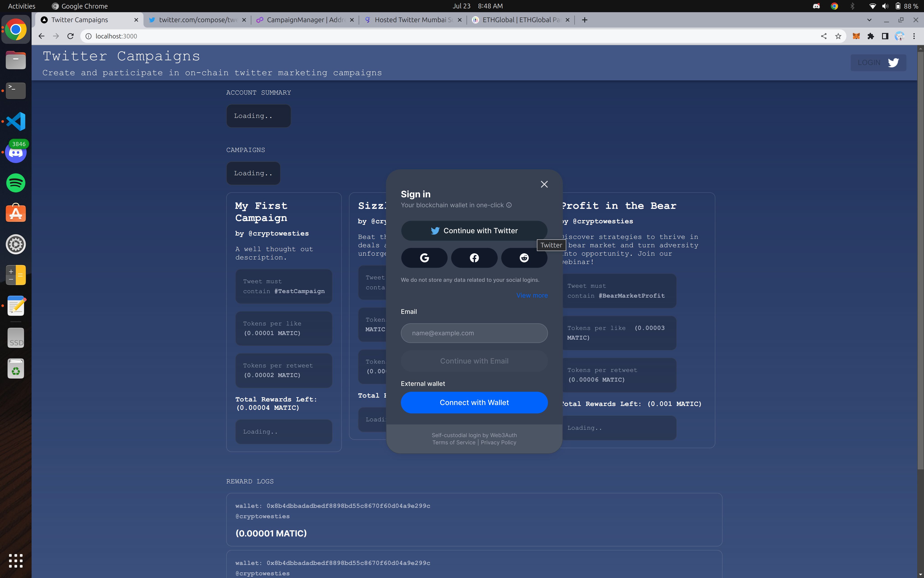The height and width of the screenshot is (578, 924).
Task: Close the Sign in dialog
Action: (x=544, y=184)
